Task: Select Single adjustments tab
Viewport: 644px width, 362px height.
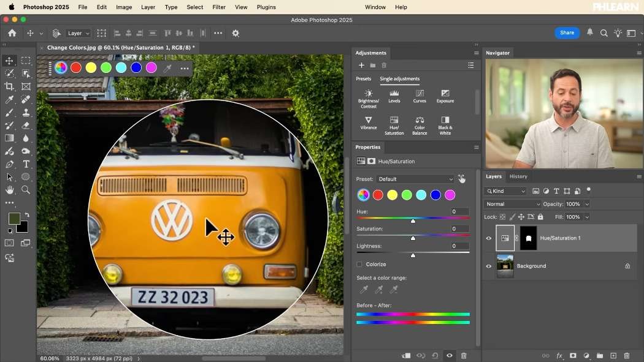Action: [400, 79]
